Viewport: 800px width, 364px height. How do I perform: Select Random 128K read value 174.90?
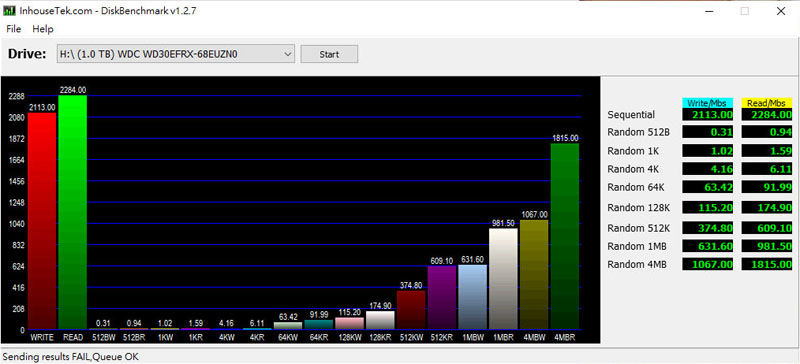pyautogui.click(x=766, y=207)
